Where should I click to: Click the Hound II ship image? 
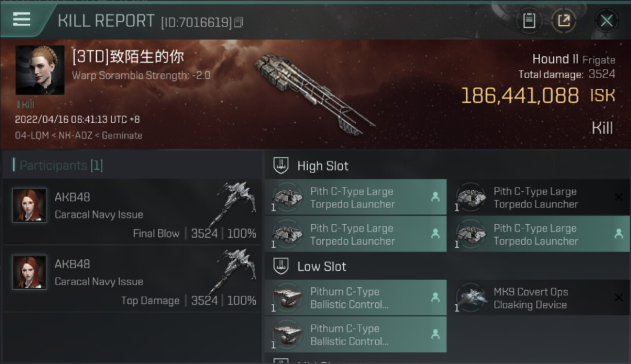point(313,93)
